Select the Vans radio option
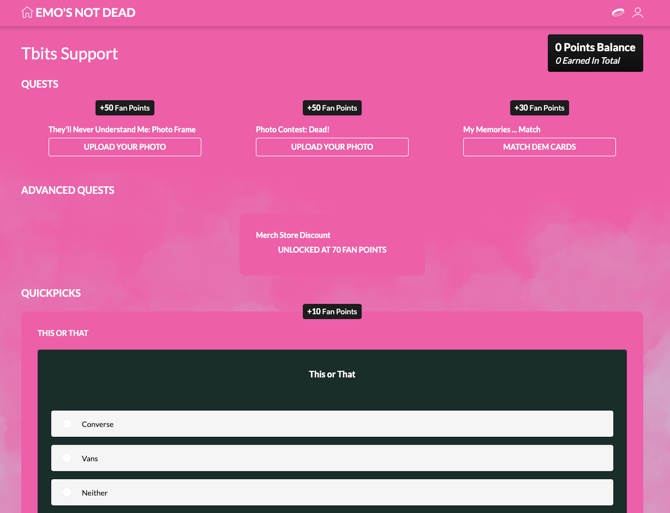This screenshot has width=670, height=513. [x=68, y=458]
